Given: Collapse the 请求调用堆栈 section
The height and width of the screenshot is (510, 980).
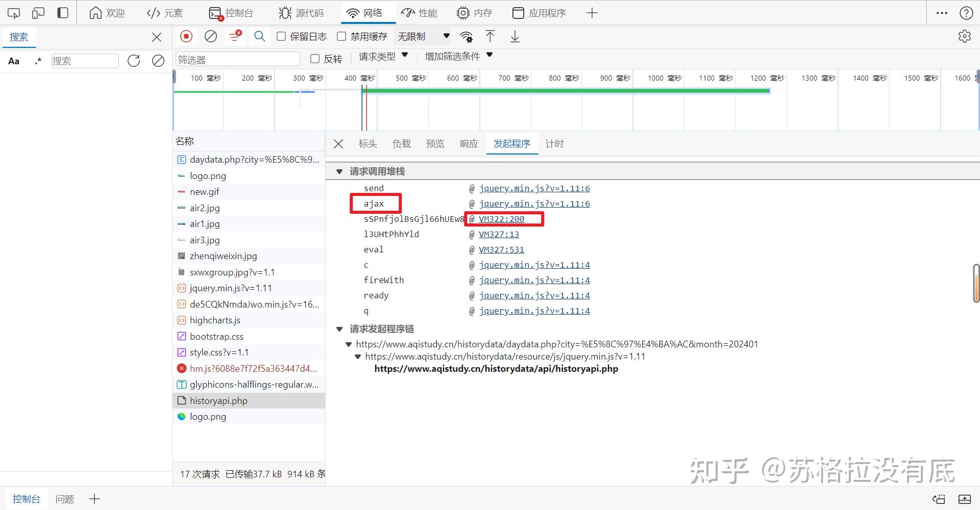Looking at the screenshot, I should [339, 171].
